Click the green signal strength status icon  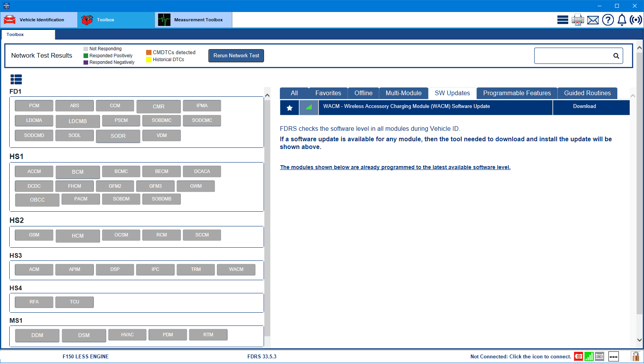(589, 356)
